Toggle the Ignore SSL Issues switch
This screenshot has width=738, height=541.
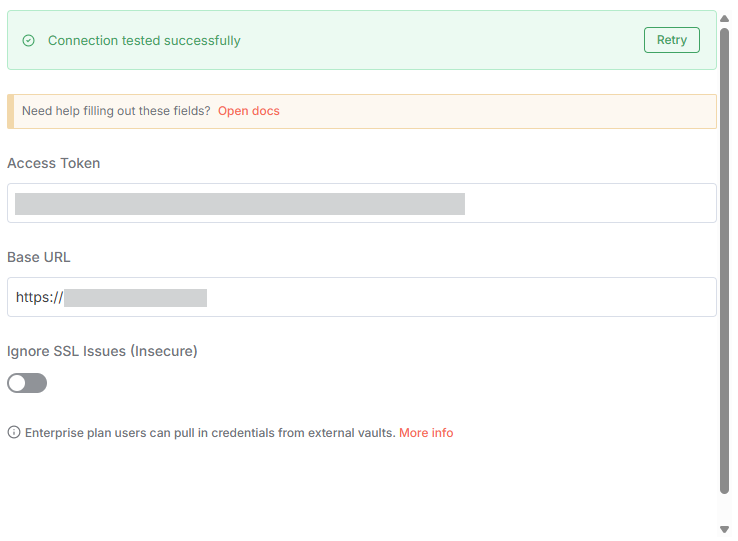coord(27,383)
